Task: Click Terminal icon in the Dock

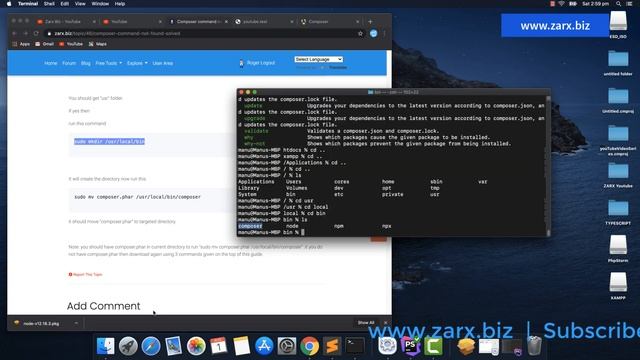Action: (355, 346)
